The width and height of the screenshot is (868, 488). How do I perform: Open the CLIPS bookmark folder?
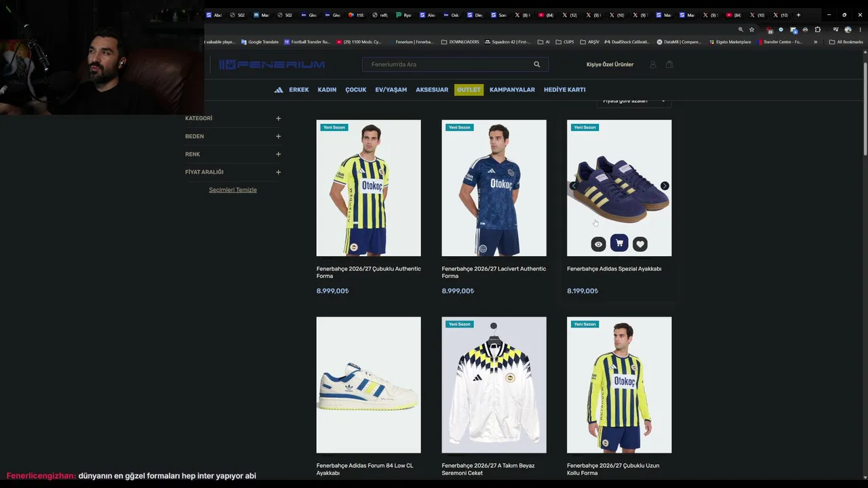point(564,42)
